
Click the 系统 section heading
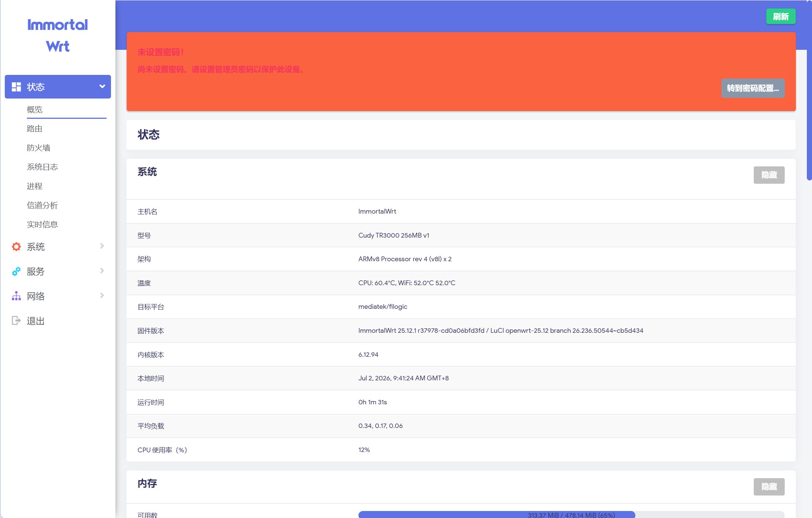click(147, 172)
